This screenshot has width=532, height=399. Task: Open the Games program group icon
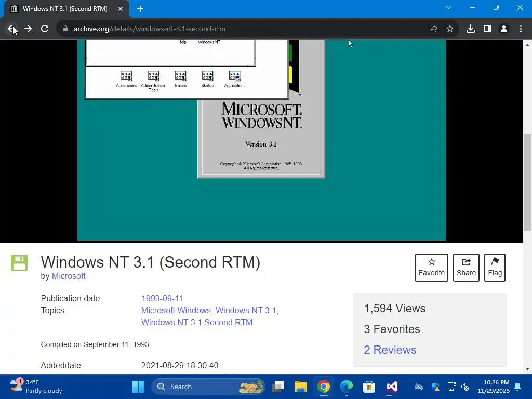coord(180,79)
